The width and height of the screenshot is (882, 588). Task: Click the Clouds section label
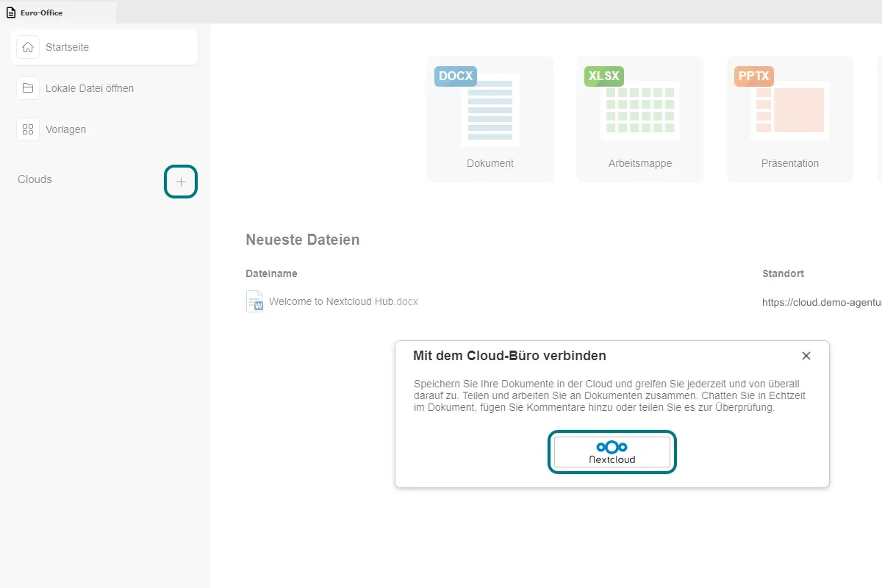click(x=35, y=179)
